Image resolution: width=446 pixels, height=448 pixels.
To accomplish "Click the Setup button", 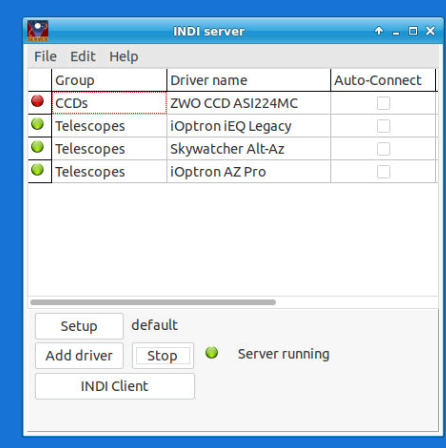I will [x=79, y=326].
